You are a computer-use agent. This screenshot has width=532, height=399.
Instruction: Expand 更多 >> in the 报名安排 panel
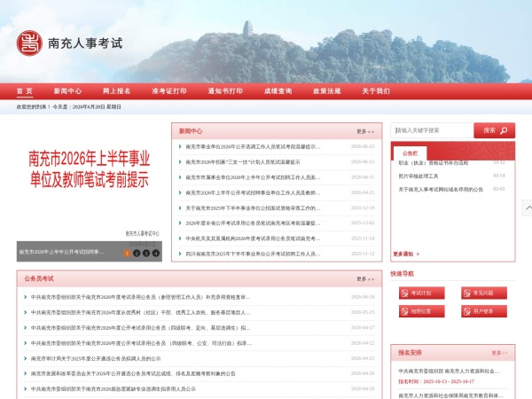coord(499,353)
